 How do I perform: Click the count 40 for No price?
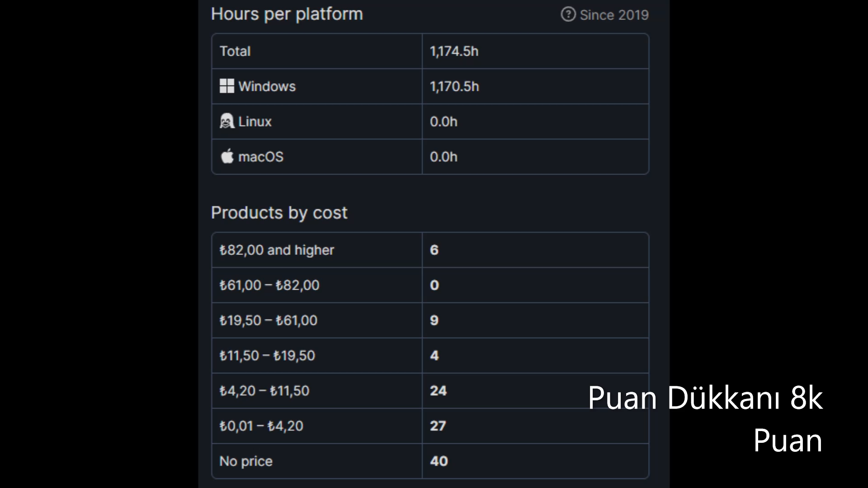pos(439,461)
